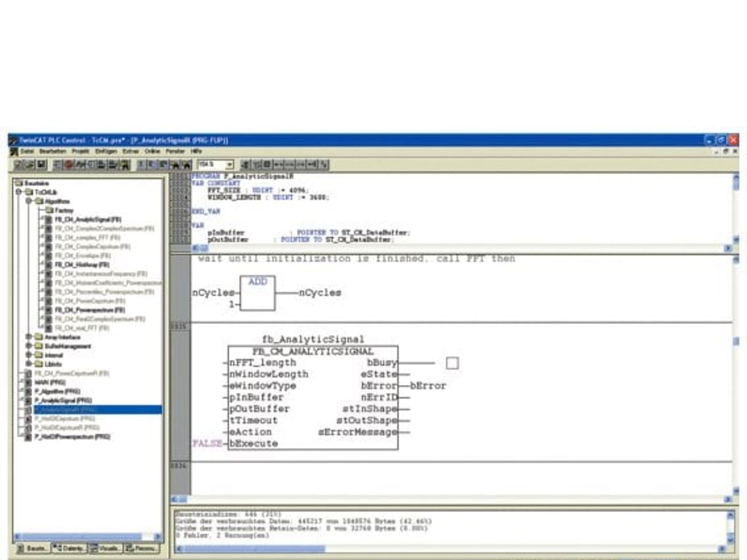Select P_HistOfPowerspectrum (PRG) in the tree
The width and height of the screenshot is (747, 560).
pyautogui.click(x=72, y=437)
